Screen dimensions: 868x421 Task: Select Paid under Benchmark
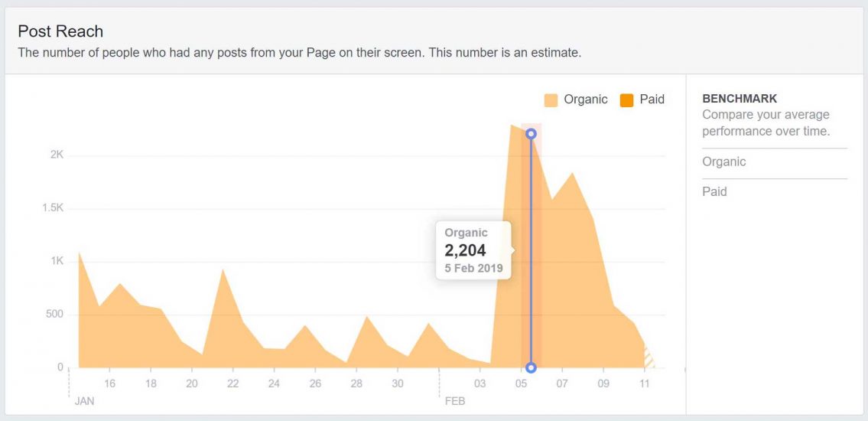pos(714,191)
